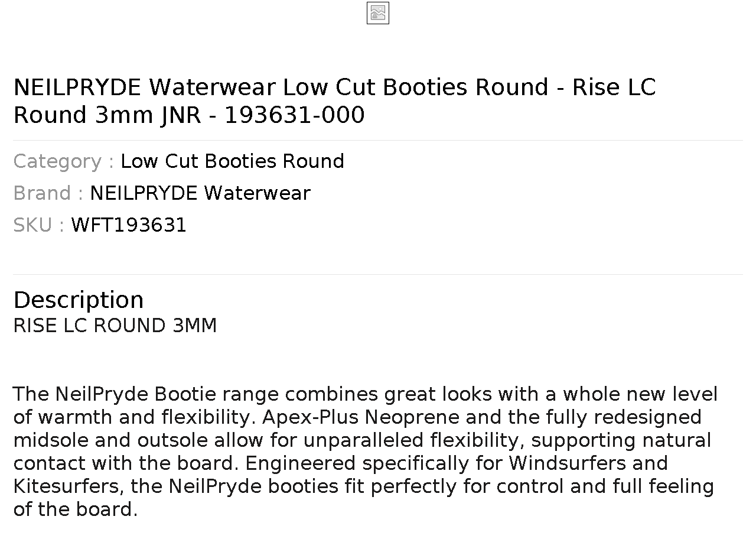
Task: Click the word redesigned in the description
Action: tap(648, 417)
